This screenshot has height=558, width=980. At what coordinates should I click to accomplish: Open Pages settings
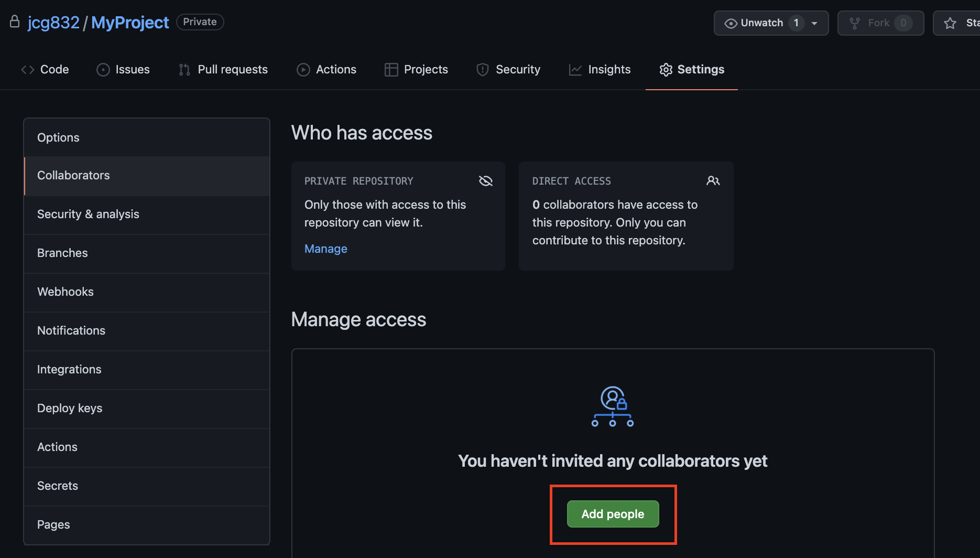[x=147, y=525]
